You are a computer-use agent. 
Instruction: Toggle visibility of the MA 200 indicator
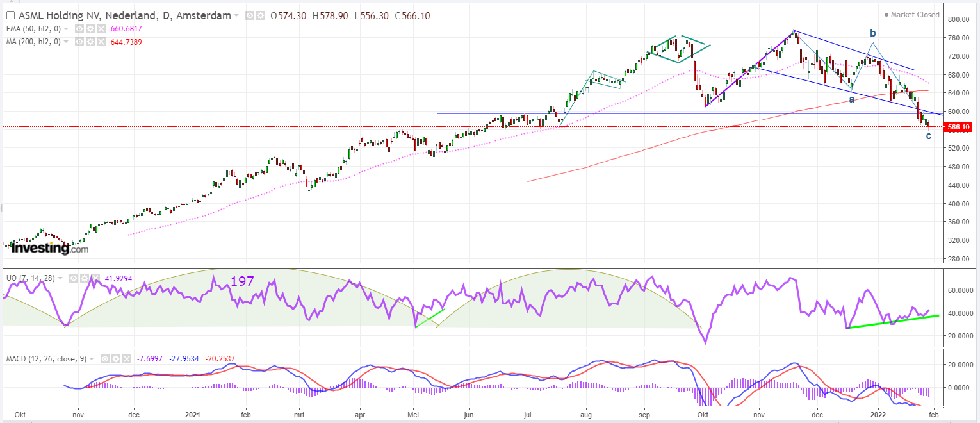(79, 42)
